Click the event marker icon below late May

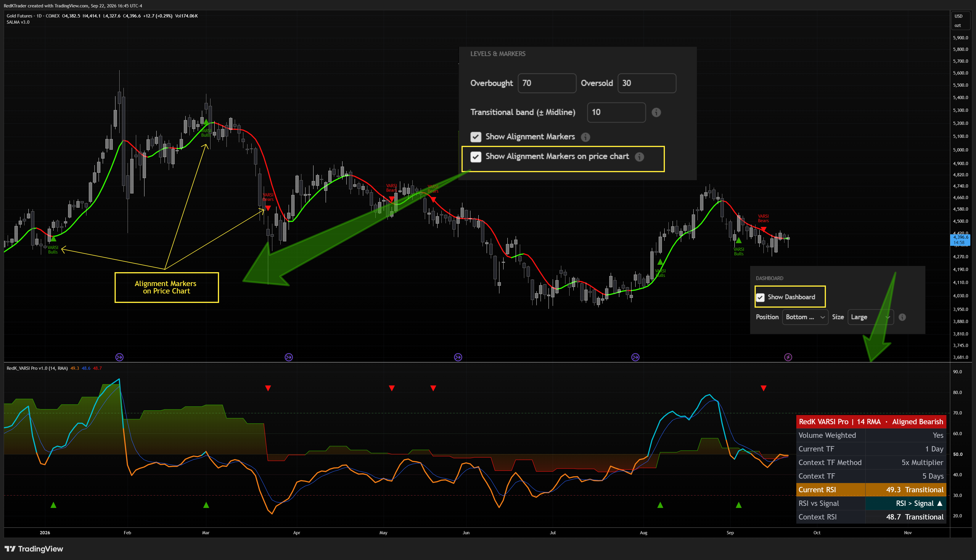pyautogui.click(x=458, y=357)
